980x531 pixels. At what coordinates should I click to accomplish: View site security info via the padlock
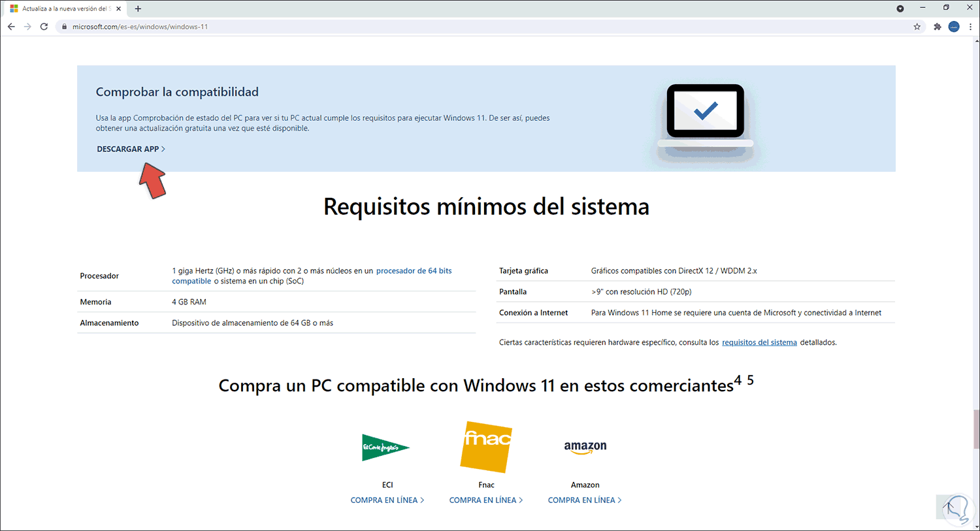tap(64, 27)
